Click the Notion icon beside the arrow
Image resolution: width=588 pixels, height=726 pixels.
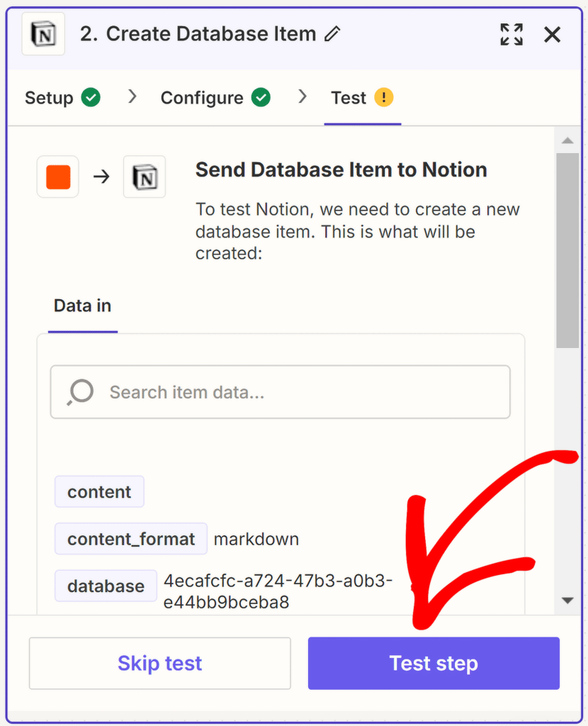(x=145, y=177)
